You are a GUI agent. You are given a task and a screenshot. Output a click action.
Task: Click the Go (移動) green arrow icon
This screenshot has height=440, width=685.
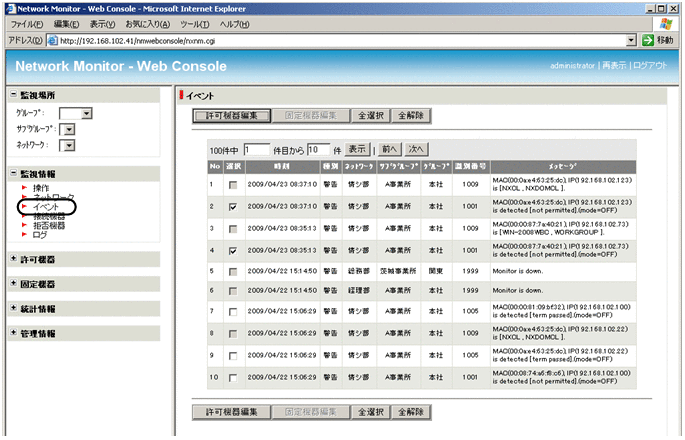648,40
